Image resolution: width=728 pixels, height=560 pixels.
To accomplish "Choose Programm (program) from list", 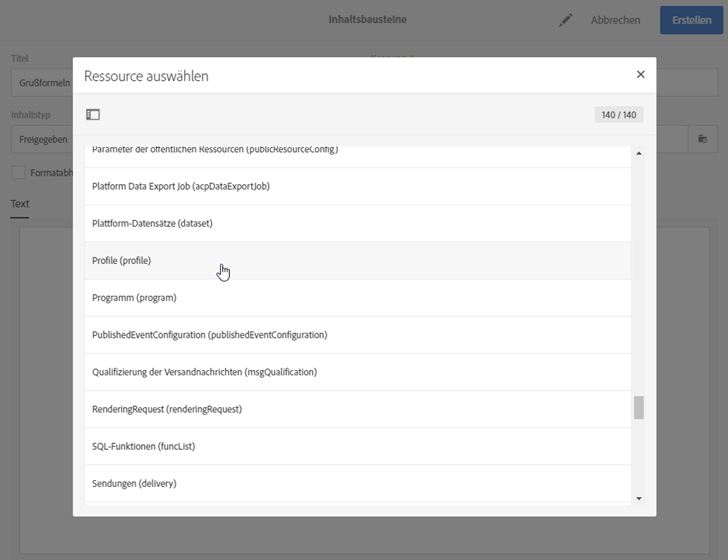I will [134, 298].
